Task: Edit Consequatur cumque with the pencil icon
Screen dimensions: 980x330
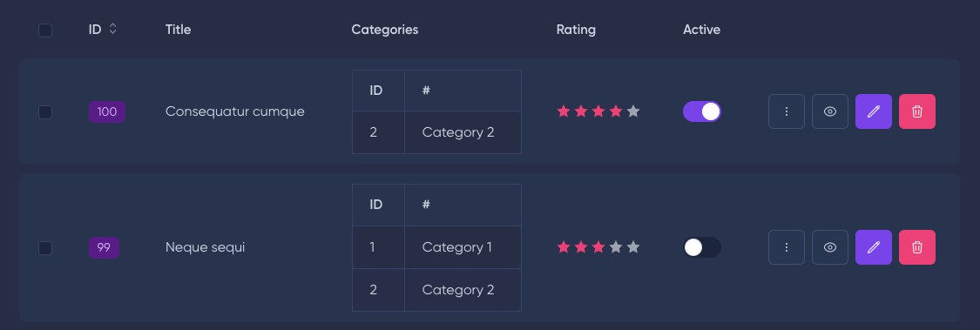Action: [x=874, y=111]
